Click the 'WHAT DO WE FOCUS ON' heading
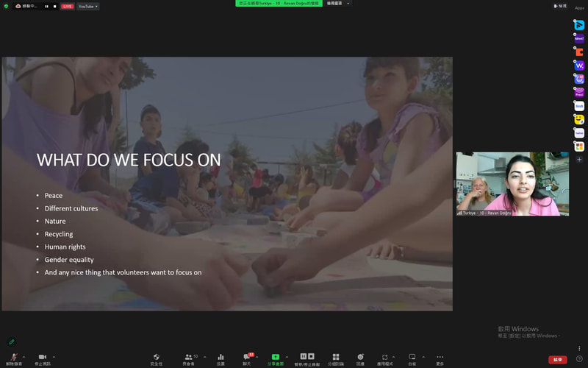The height and width of the screenshot is (368, 588). pos(129,160)
